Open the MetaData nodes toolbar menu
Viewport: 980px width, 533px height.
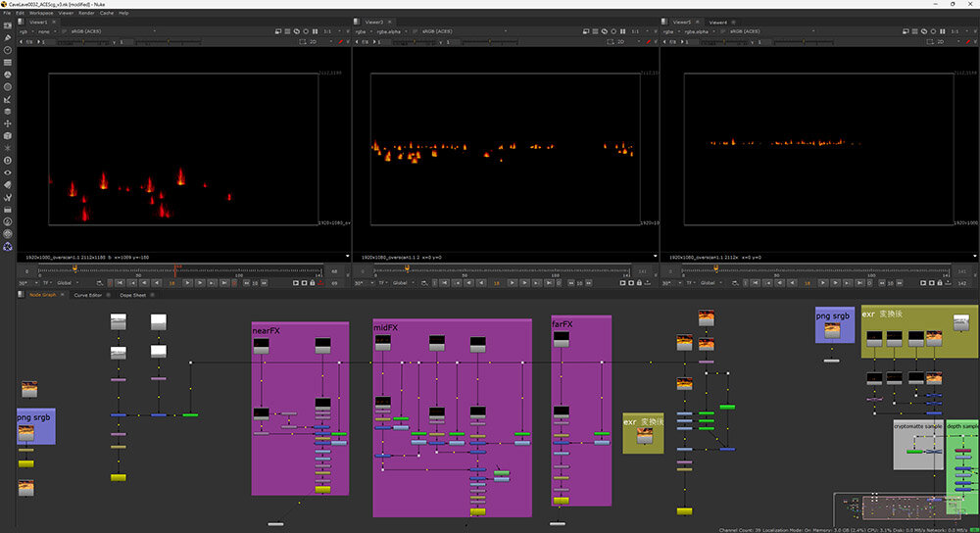(8, 185)
